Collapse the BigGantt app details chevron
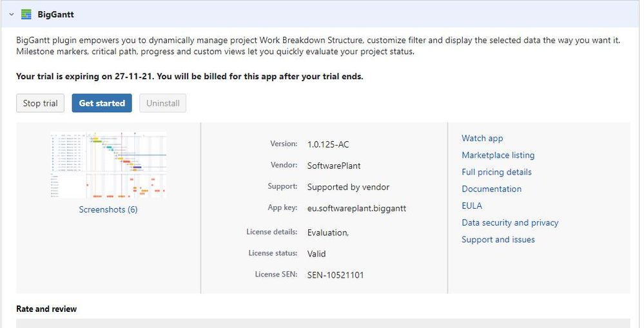This screenshot has width=644, height=328. 12,14
